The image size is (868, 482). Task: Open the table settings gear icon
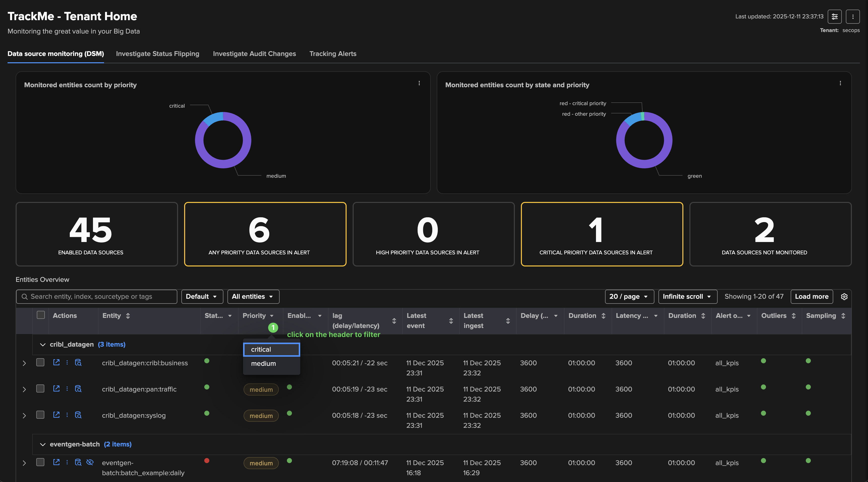(844, 296)
